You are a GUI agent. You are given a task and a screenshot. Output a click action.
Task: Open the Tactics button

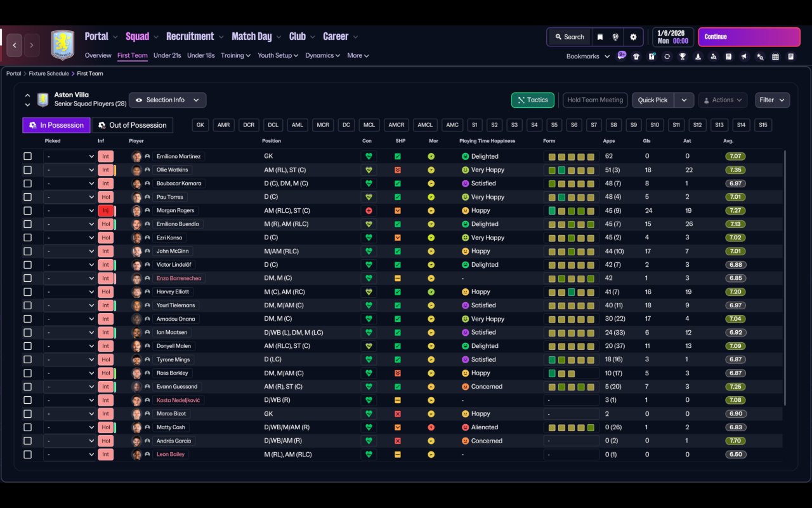click(533, 100)
